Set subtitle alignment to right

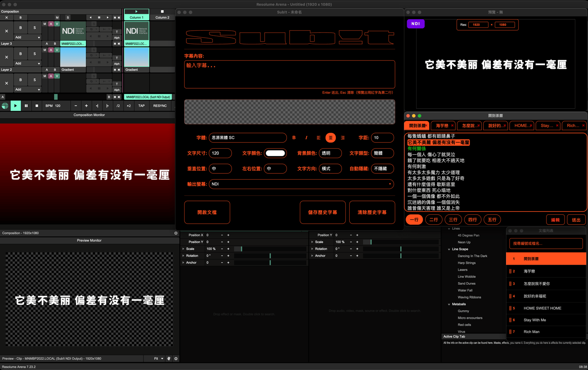[343, 138]
